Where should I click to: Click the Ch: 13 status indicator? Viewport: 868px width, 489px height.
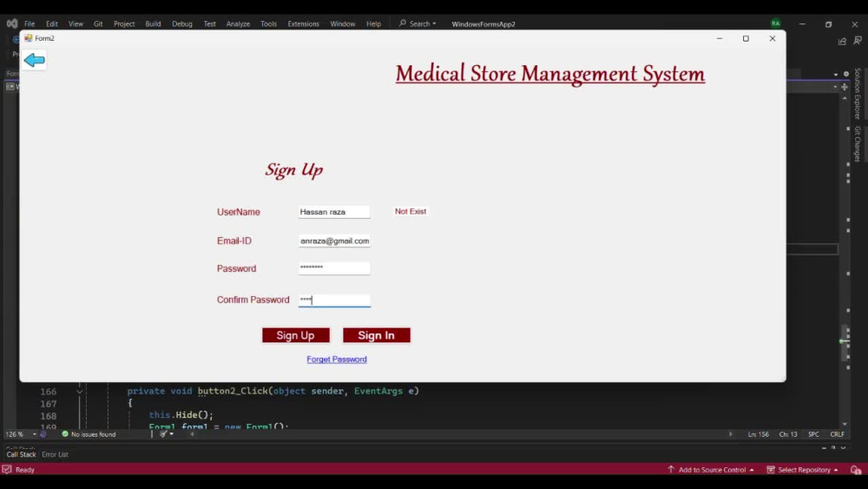pos(788,434)
